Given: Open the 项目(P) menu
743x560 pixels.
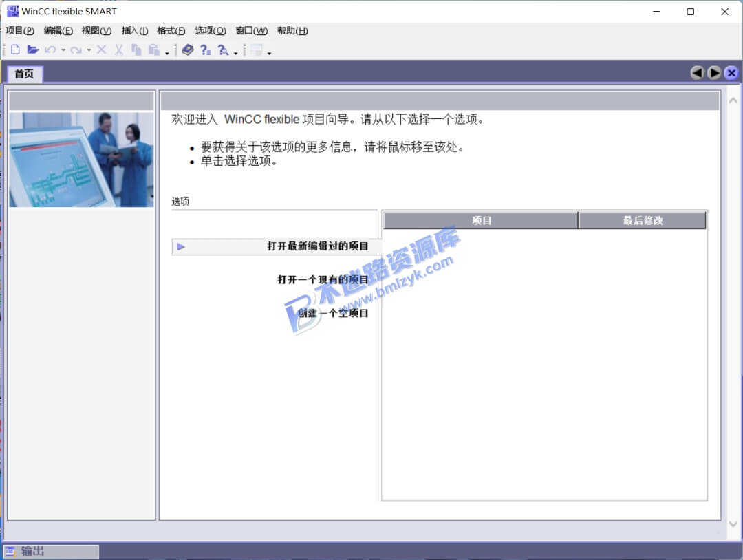Looking at the screenshot, I should point(20,31).
